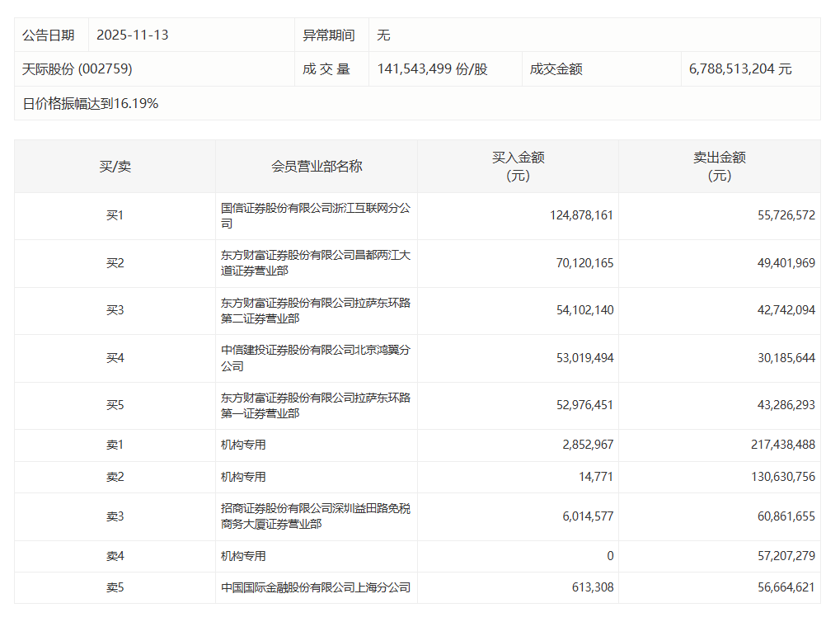Screen dimensions: 840x622
Task: Select 东方财富证券拉萨东环路第二证券营业部 row name
Action: click(315, 310)
